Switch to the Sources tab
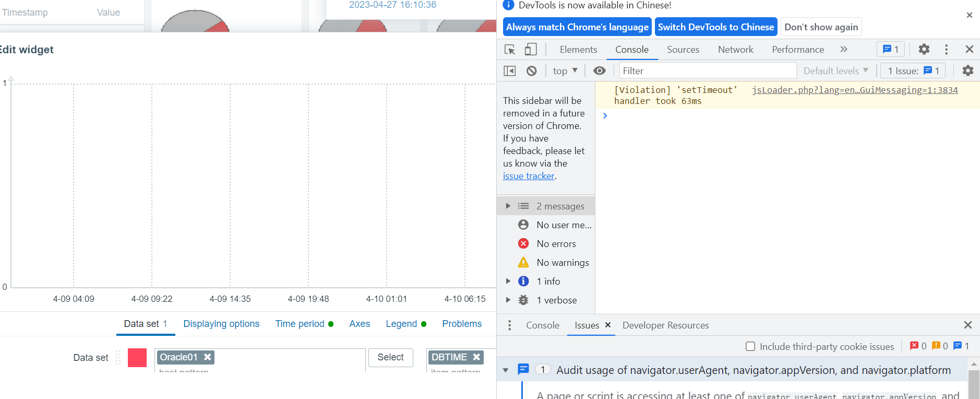This screenshot has height=399, width=980. point(683,50)
